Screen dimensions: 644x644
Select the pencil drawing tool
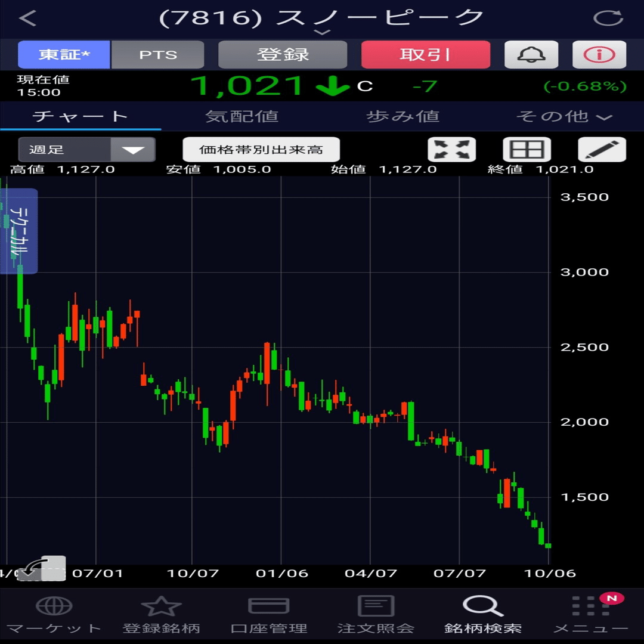click(x=602, y=150)
